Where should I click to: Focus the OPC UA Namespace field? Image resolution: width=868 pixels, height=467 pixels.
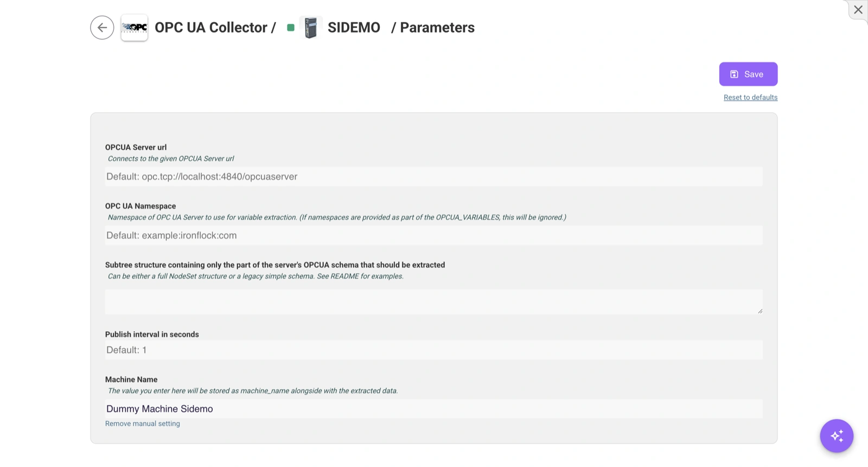[x=433, y=236]
